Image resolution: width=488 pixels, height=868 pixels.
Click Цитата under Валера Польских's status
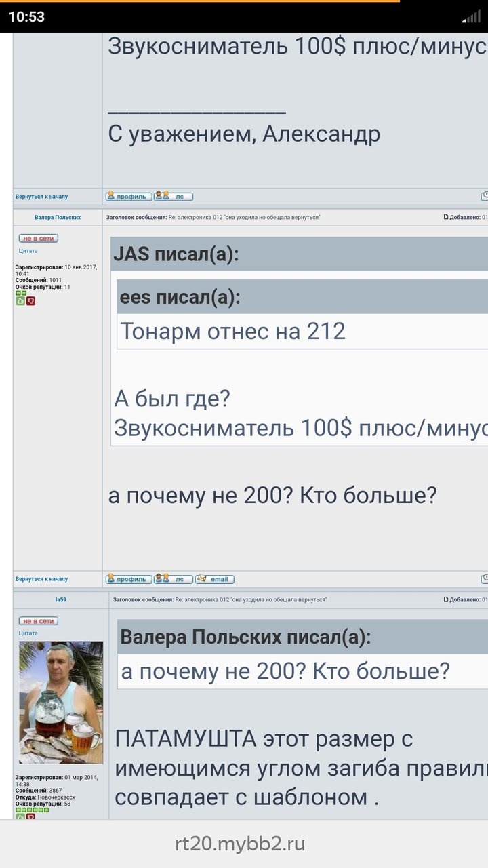coord(28,251)
